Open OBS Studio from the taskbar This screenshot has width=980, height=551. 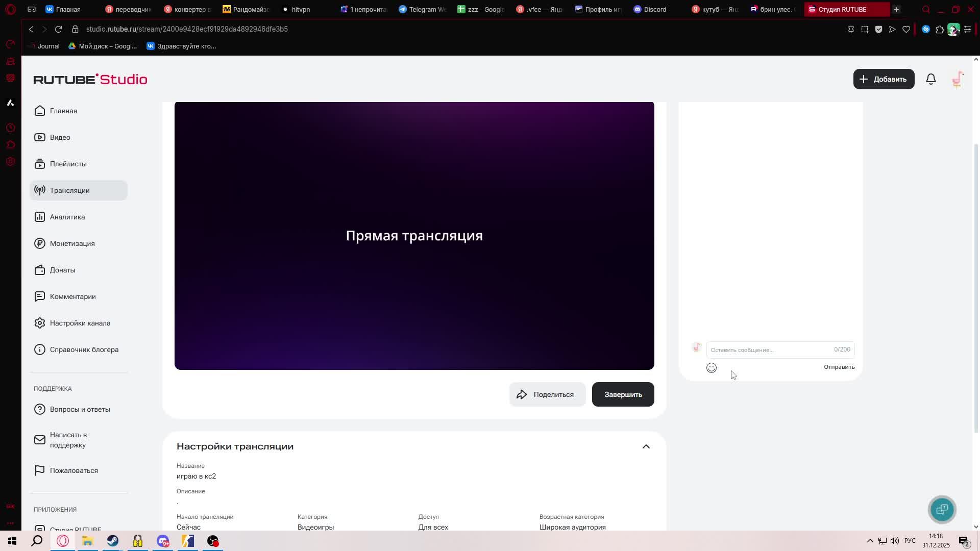point(213,541)
